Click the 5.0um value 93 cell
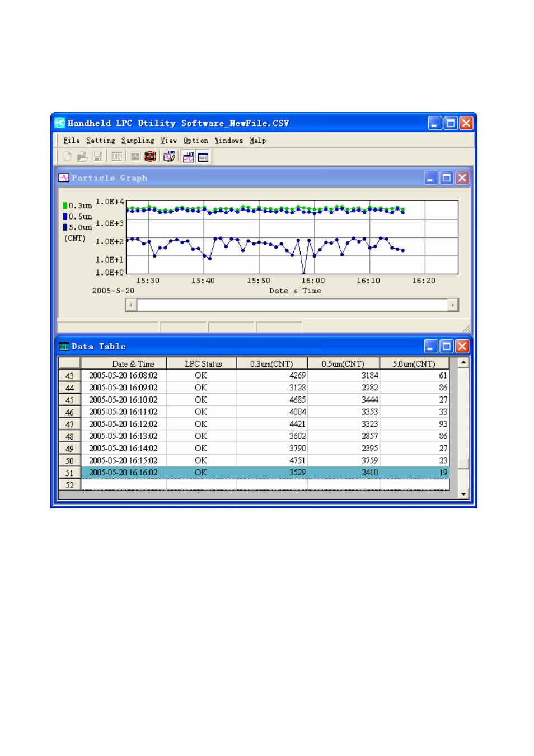The width and height of the screenshot is (534, 756). (x=414, y=424)
